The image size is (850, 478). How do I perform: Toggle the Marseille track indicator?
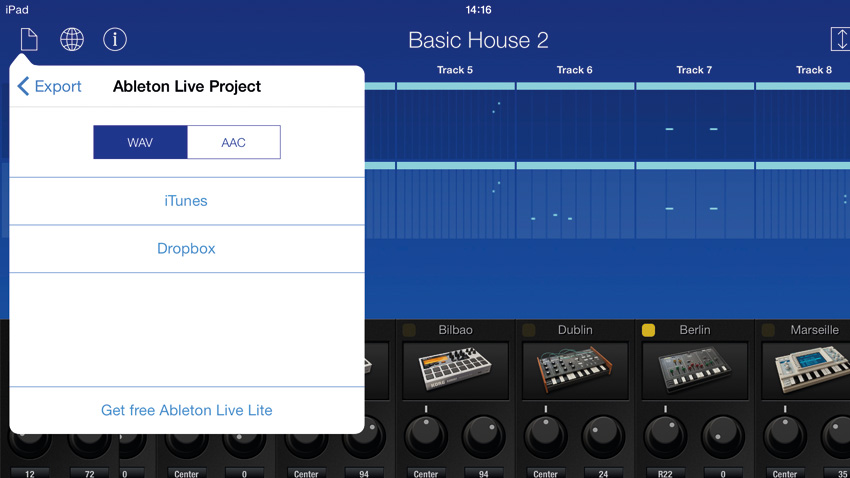point(768,330)
